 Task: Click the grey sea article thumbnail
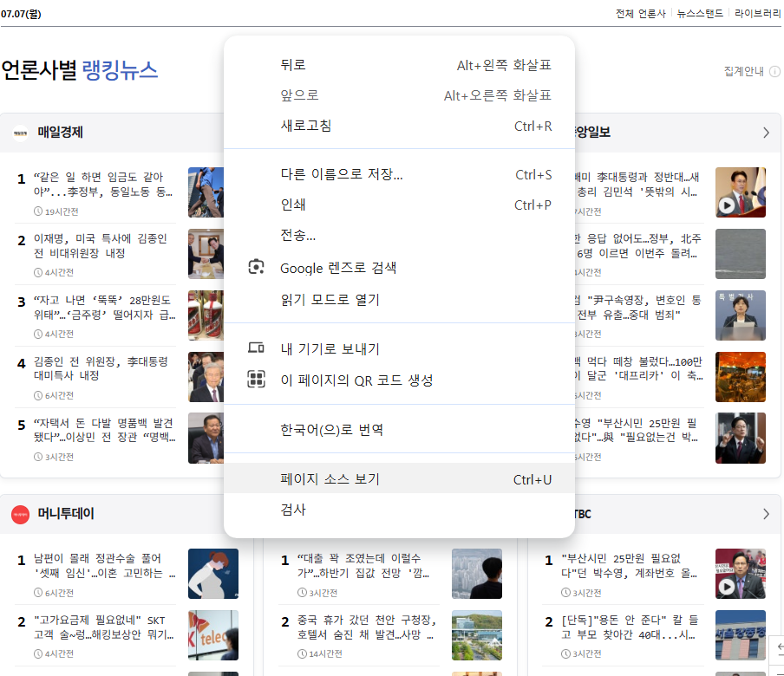click(741, 254)
